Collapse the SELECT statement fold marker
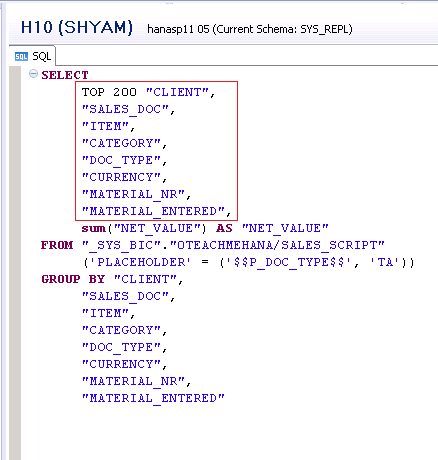 pyautogui.click(x=33, y=74)
